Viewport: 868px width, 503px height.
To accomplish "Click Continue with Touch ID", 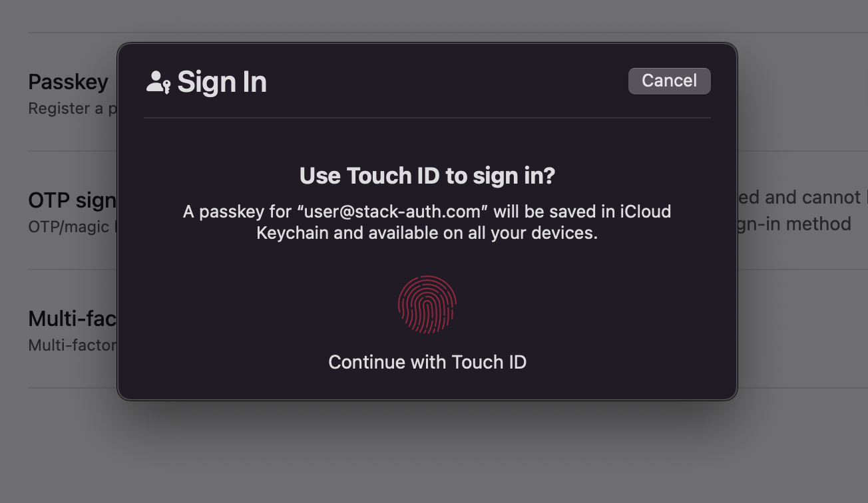I will coord(427,362).
